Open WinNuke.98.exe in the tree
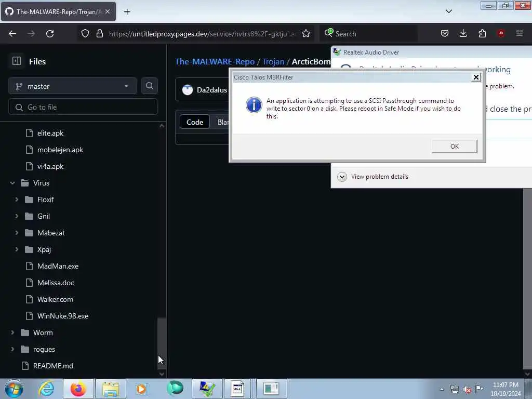 [63, 316]
